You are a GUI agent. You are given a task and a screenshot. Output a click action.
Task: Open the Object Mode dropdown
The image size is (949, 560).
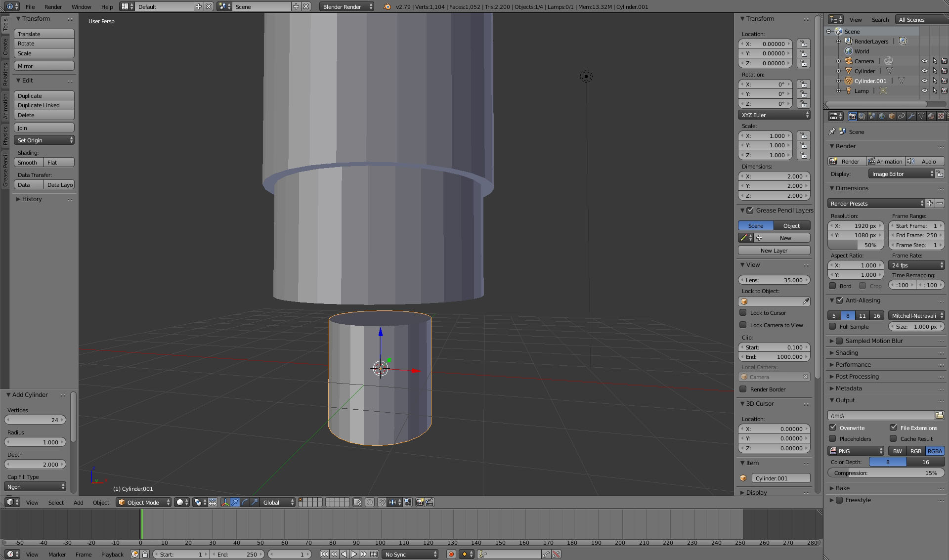144,502
